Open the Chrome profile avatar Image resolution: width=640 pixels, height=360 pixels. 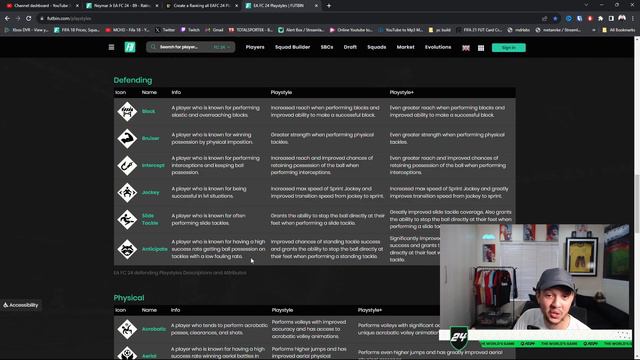[x=622, y=18]
